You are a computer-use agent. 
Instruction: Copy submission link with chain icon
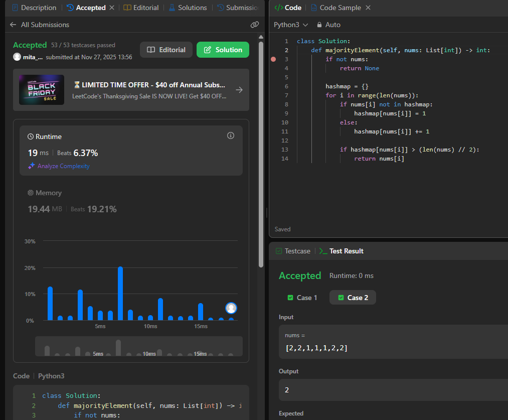coord(255,25)
